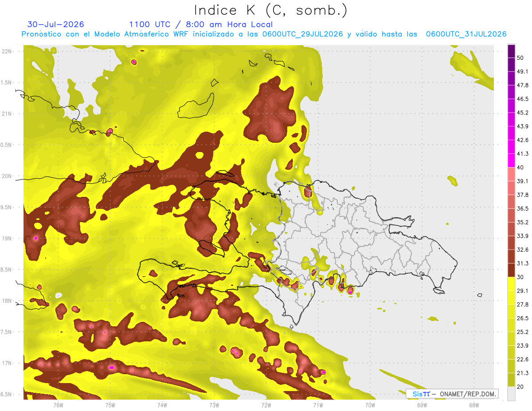
Task: Click the init time '0600UTC_29JUL2026'
Action: pyautogui.click(x=302, y=34)
